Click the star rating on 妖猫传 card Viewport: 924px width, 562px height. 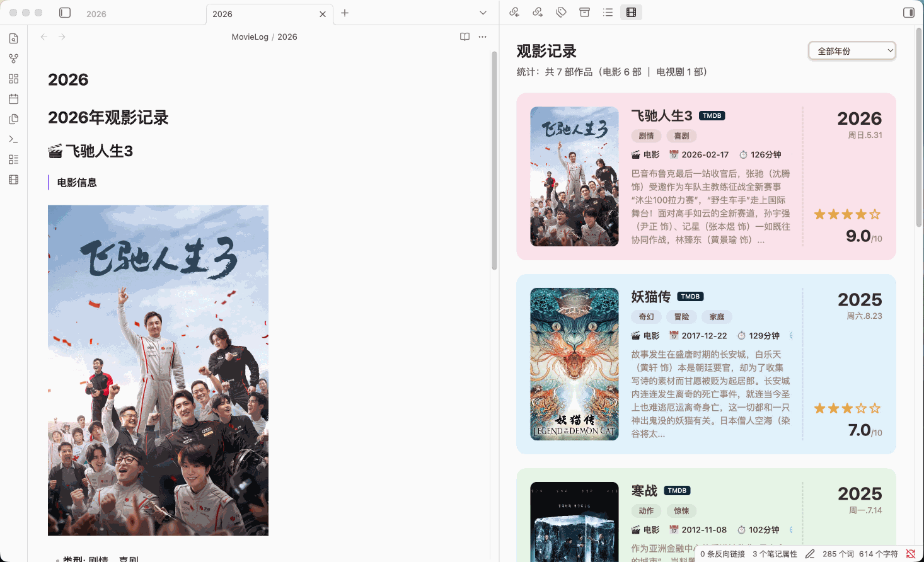click(x=847, y=409)
